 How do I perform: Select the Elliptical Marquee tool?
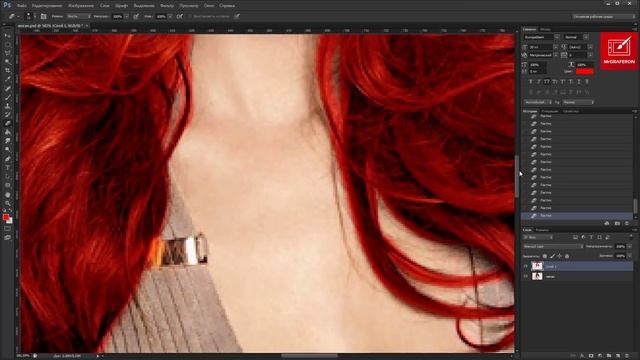click(7, 44)
